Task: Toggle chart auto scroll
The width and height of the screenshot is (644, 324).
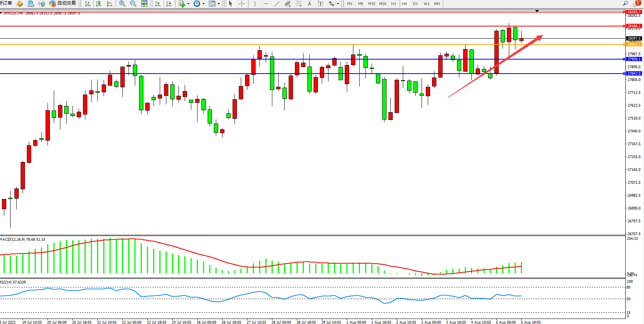Action: tap(158, 4)
